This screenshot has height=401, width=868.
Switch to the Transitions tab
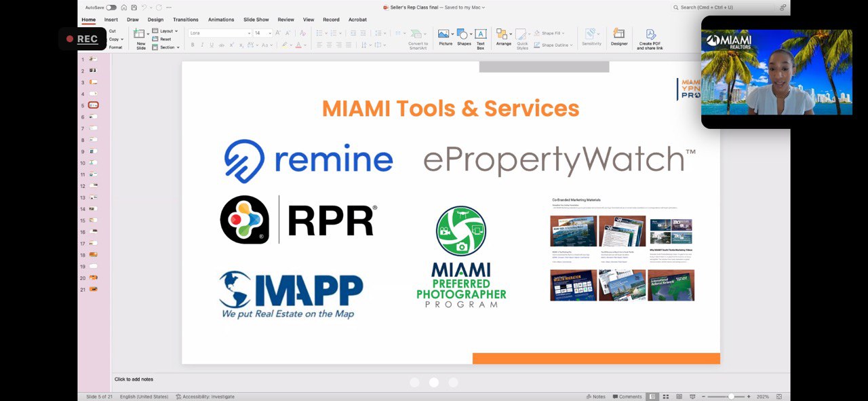(x=185, y=20)
